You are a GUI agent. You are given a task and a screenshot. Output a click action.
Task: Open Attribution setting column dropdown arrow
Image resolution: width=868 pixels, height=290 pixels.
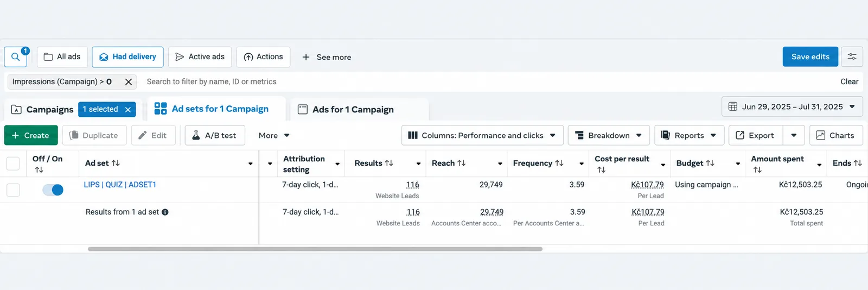coord(337,163)
